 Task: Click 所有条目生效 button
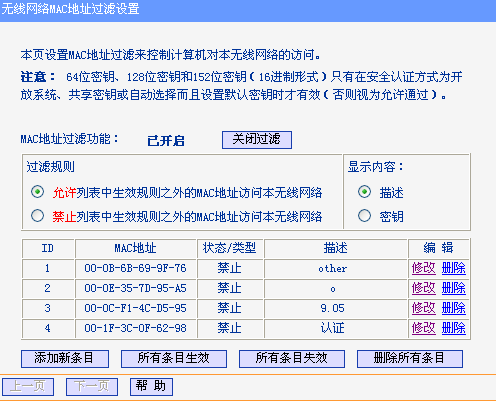(x=174, y=359)
